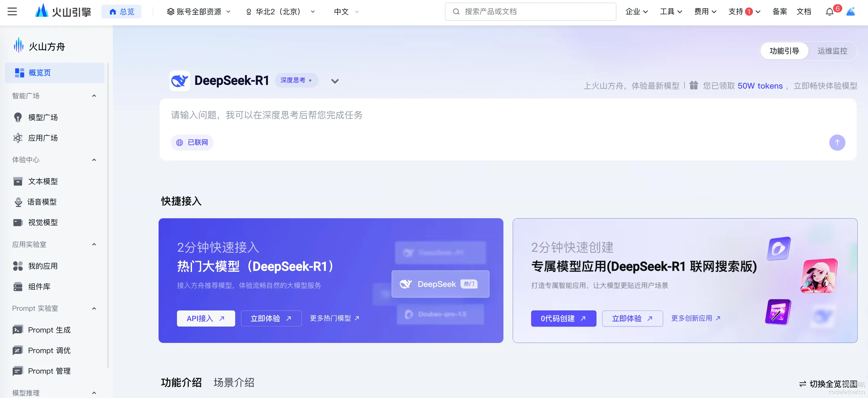868x398 pixels.
Task: Open 更多热门模型 link
Action: click(x=335, y=318)
